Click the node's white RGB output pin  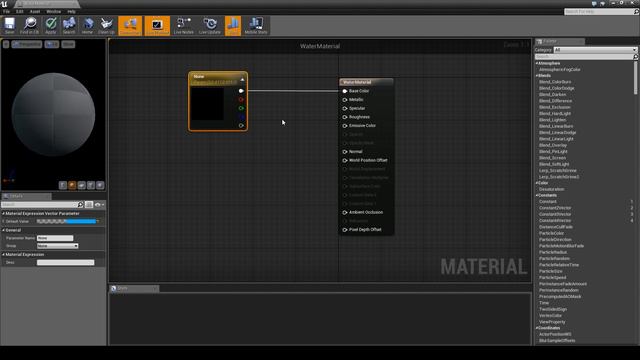click(241, 91)
